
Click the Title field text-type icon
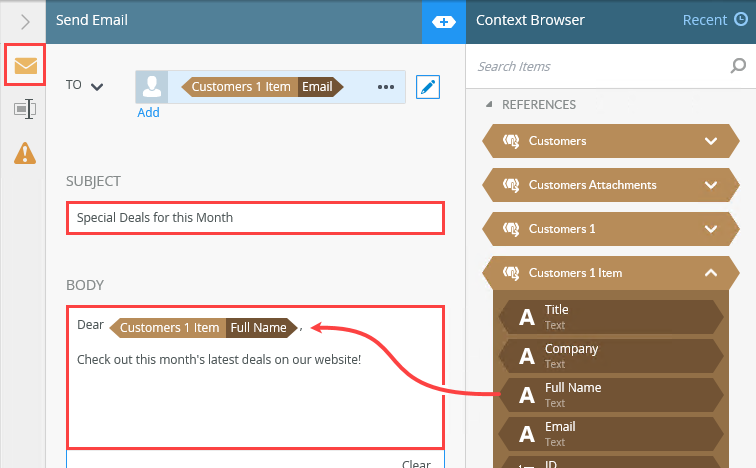coord(526,317)
